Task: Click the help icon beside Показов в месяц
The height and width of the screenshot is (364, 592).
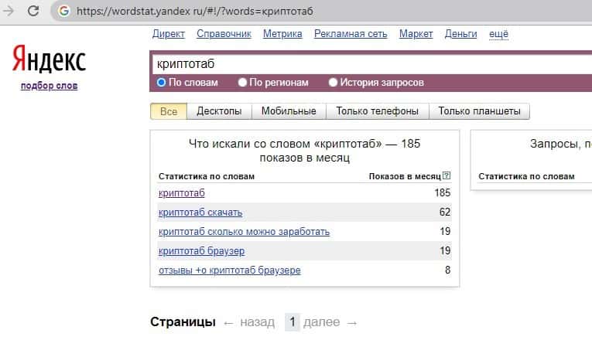Action: [x=447, y=175]
